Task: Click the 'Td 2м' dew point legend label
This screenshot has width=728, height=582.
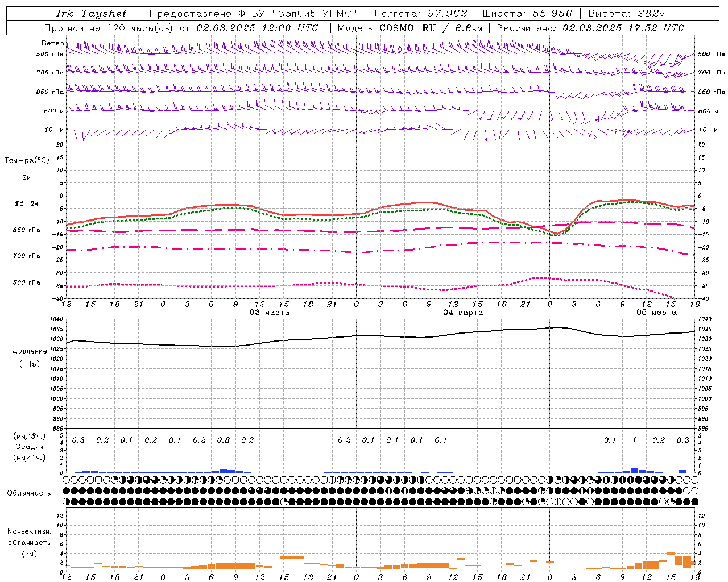Action: [x=26, y=203]
